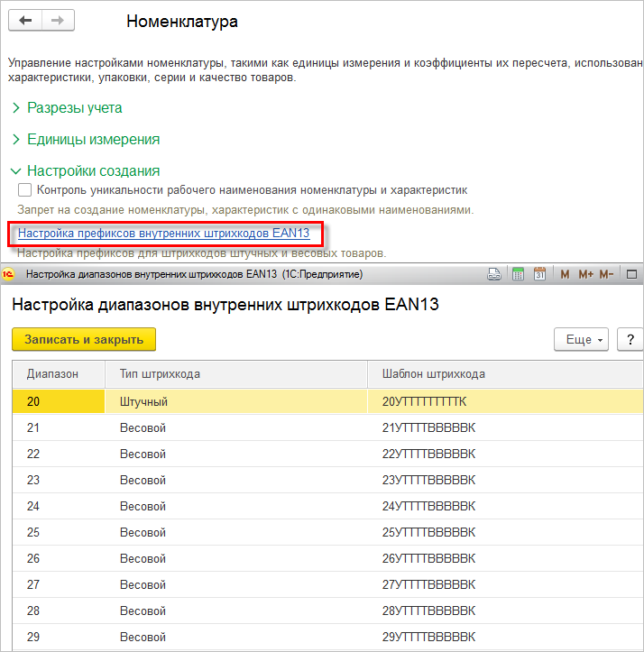
Task: Open the EAN13 barcode prefix settings link
Action: coord(163,234)
